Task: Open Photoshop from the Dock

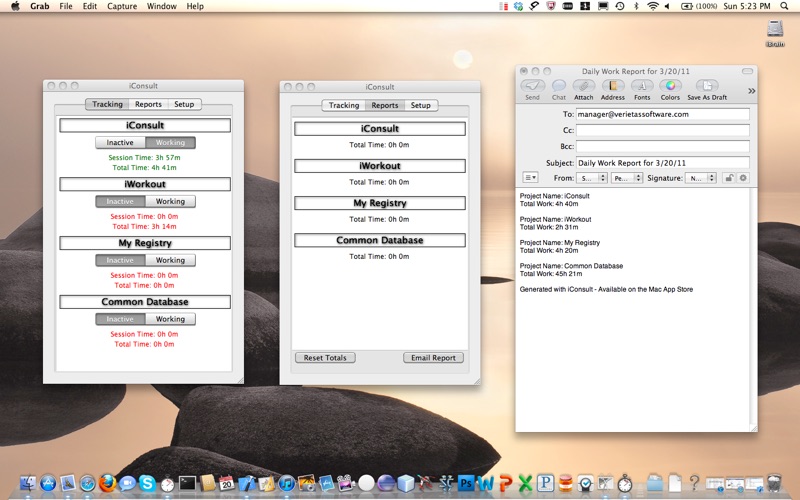Action: tap(465, 483)
